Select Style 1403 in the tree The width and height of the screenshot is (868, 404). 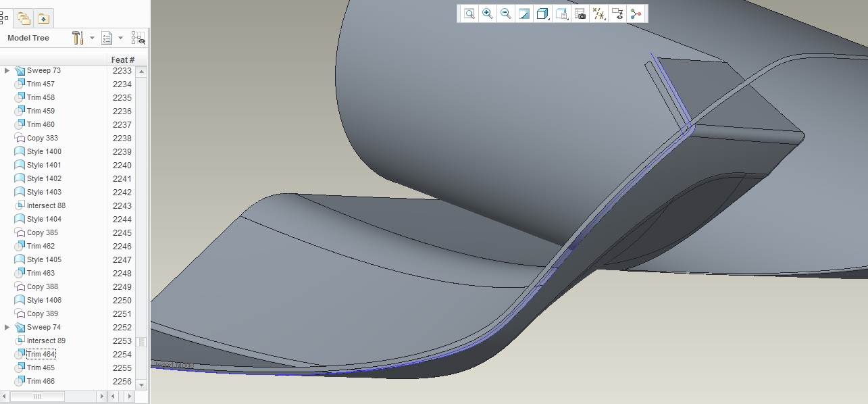click(44, 192)
